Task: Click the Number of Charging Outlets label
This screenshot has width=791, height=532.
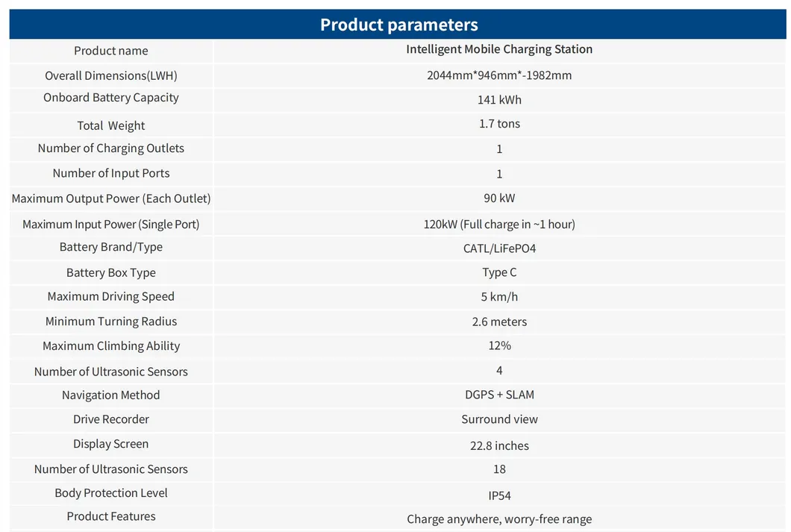Action: [111, 148]
